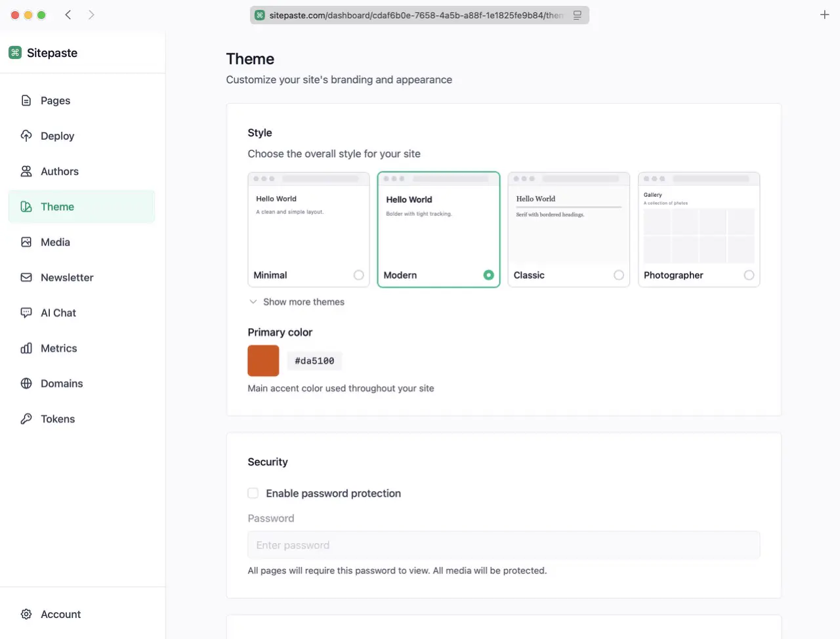Screen dimensions: 840x639
Task: Open Domains using the globe icon
Action: coord(26,384)
